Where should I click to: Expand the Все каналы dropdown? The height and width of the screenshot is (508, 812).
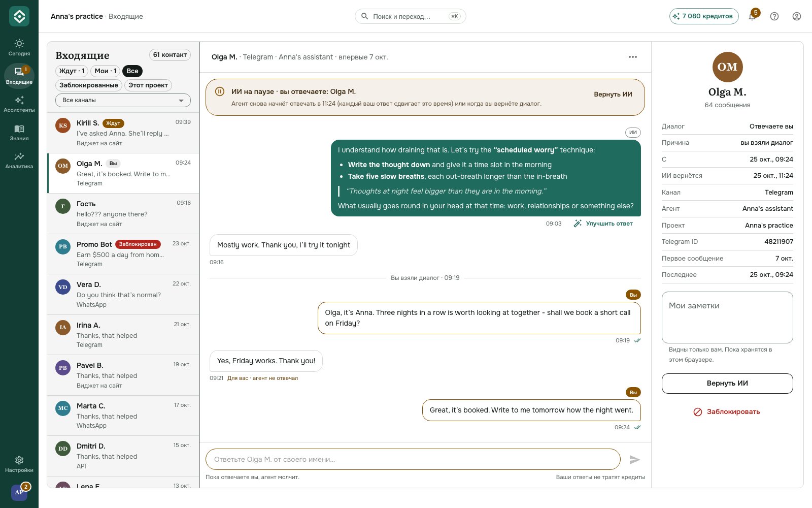(x=123, y=100)
